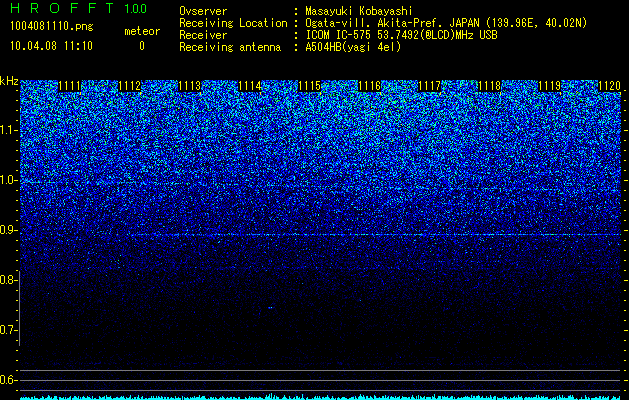Click the ICOM IC-575 receiver text
The image size is (629, 400).
point(401,35)
